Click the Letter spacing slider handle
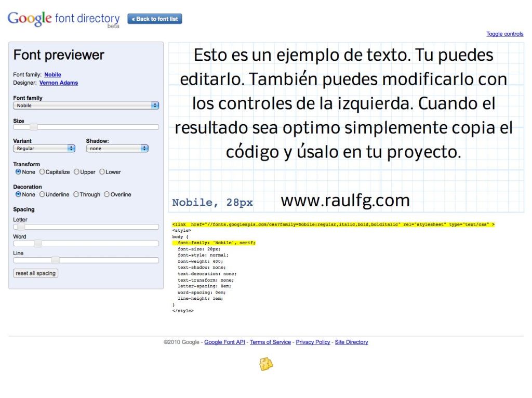Viewport: 532px width, 398px height. [21, 227]
